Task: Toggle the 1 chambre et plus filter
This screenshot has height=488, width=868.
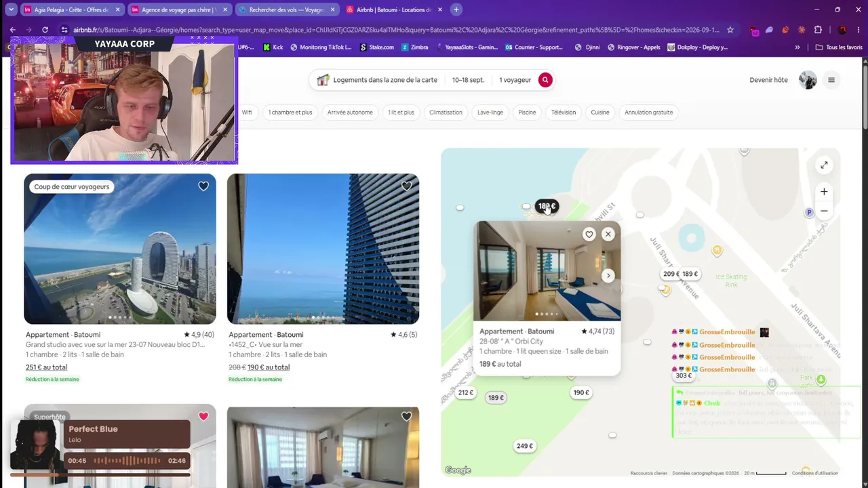Action: (x=290, y=113)
